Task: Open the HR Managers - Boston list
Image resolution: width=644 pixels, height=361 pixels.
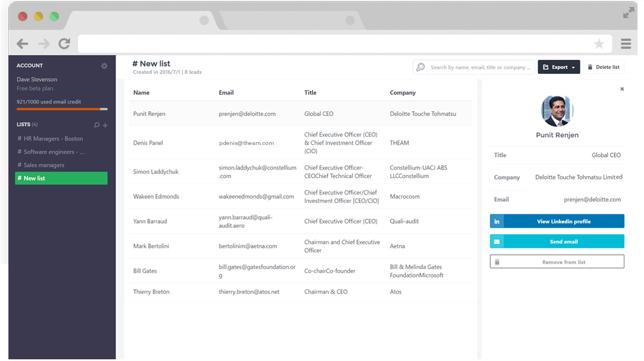Action: point(50,139)
